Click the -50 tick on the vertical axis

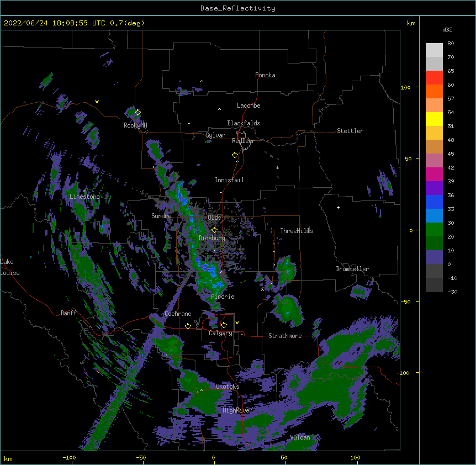405,302
